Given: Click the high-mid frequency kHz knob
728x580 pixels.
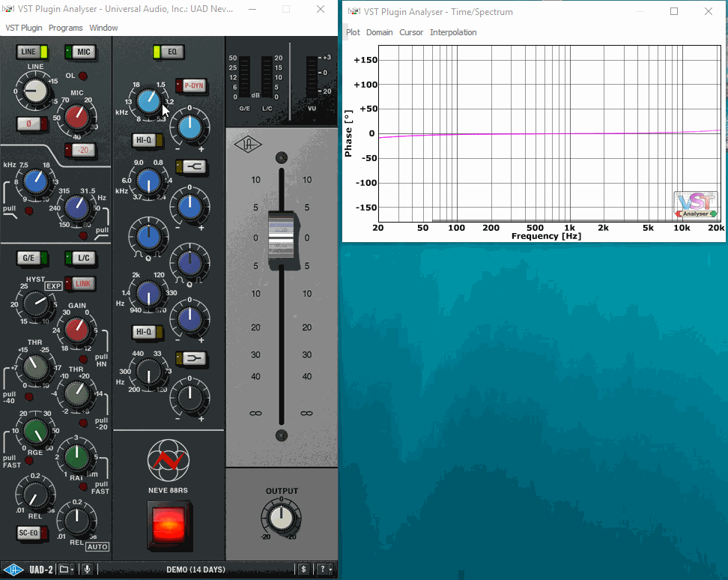Looking at the screenshot, I should tap(148, 181).
